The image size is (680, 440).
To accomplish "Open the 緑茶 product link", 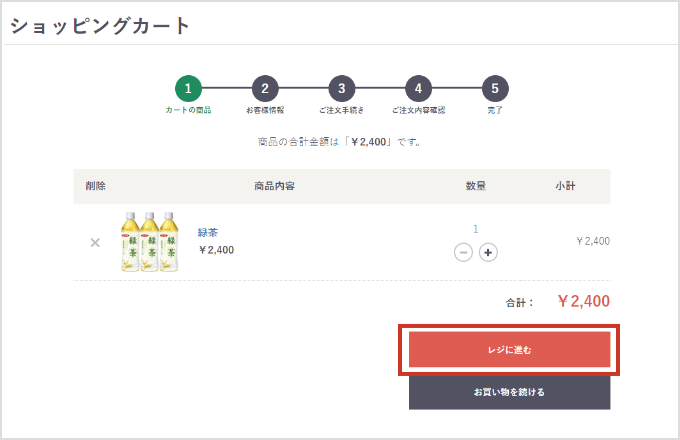I will [208, 232].
